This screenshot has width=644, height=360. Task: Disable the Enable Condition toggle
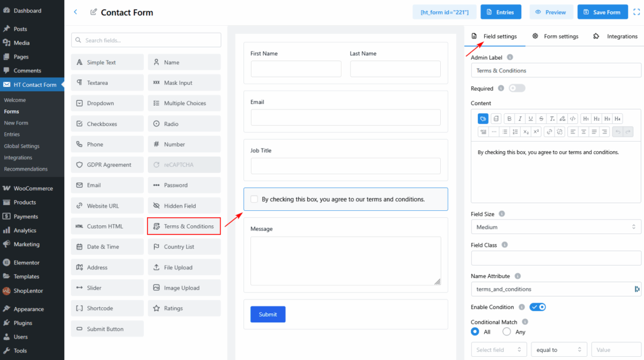coord(538,307)
